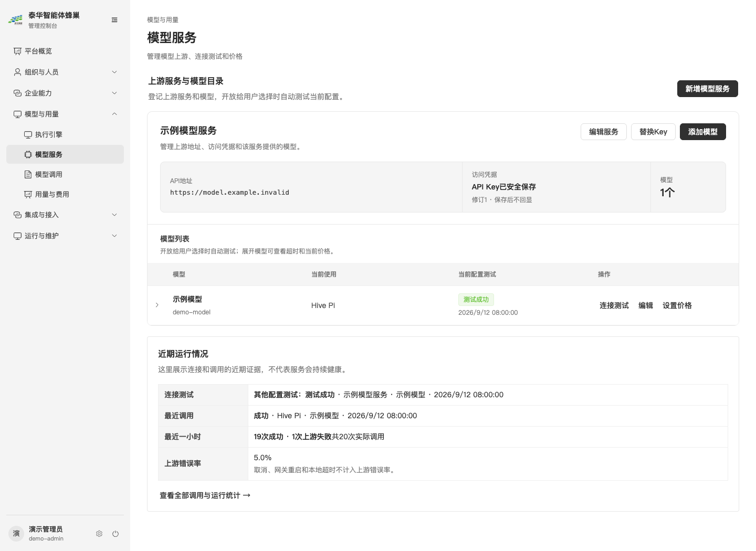This screenshot has width=756, height=551.
Task: Open 查看全部调用与运行统计 link
Action: pos(205,495)
